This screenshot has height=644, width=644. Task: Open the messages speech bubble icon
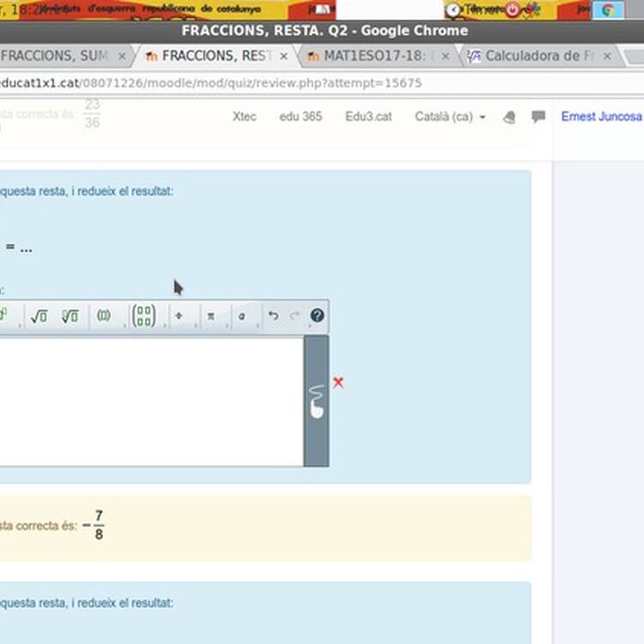point(538,117)
